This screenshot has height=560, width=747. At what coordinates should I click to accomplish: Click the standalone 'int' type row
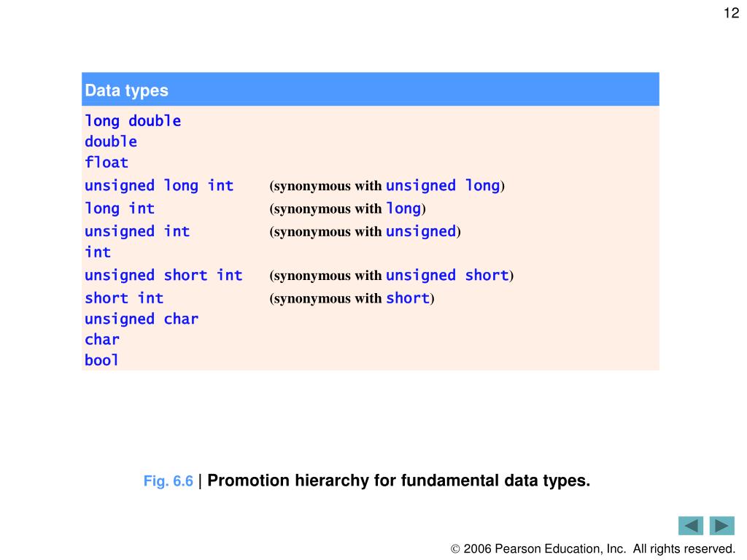(98, 252)
